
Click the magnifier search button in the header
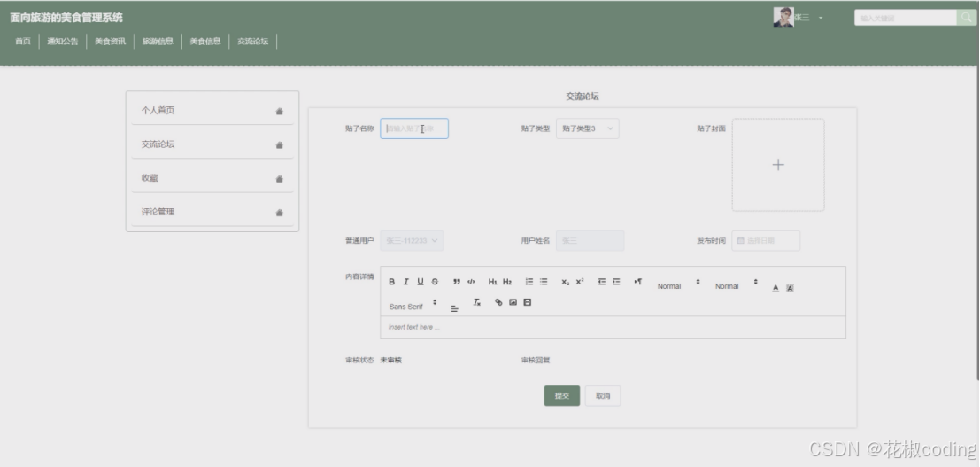[x=966, y=18]
